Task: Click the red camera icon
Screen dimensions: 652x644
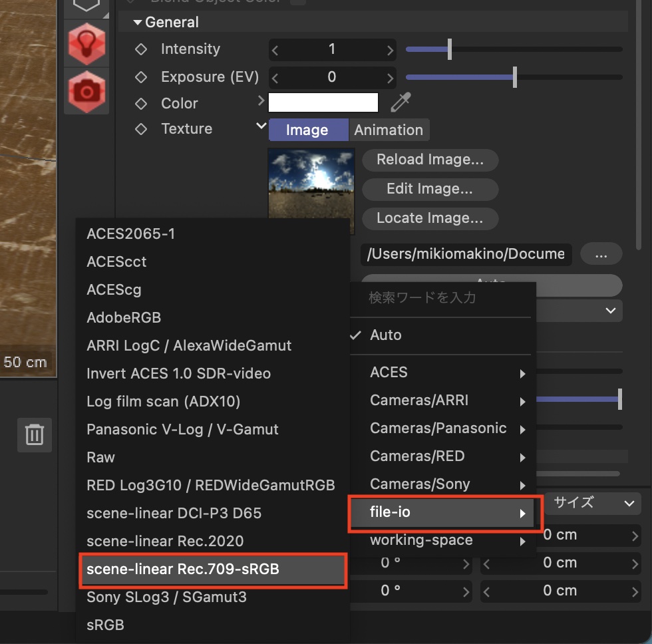Action: click(x=86, y=90)
